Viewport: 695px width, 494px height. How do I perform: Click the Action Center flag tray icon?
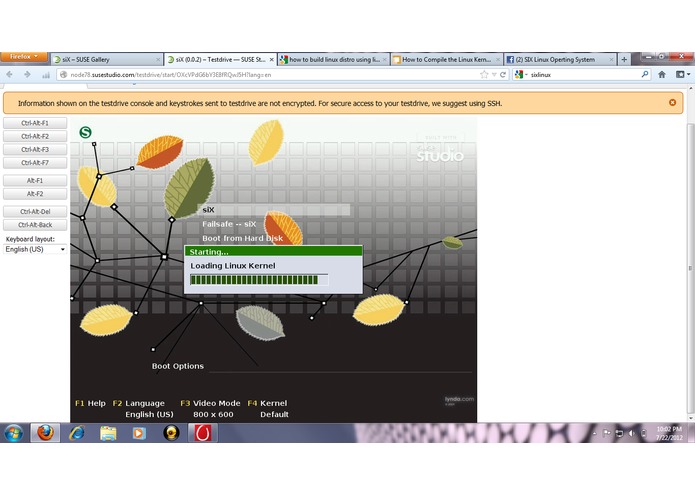point(607,433)
